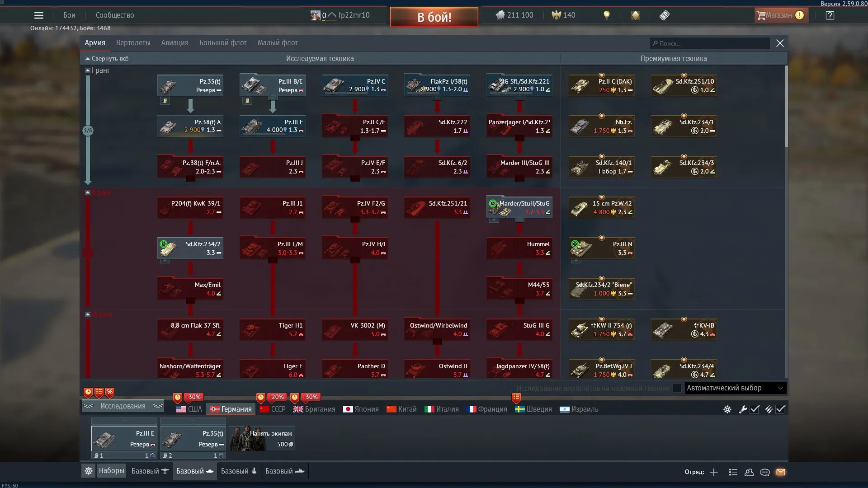Screen dimensions: 868x488
Task: Toggle helicopter research on ground vehicles checkbox
Action: click(x=677, y=388)
